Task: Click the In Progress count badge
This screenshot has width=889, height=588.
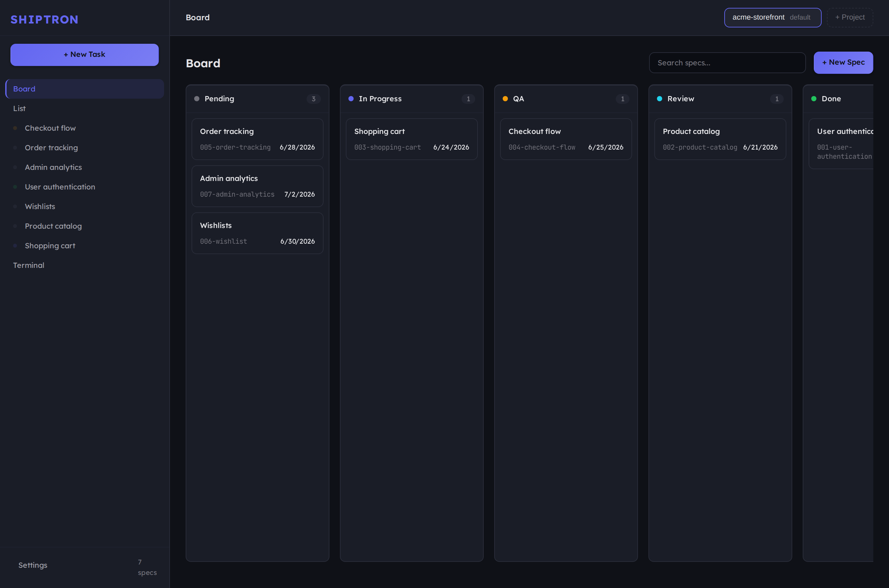Action: pos(468,99)
